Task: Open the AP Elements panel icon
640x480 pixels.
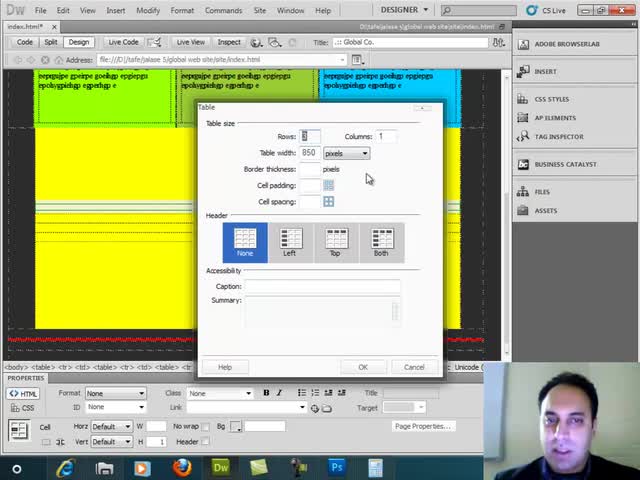Action: [523, 118]
